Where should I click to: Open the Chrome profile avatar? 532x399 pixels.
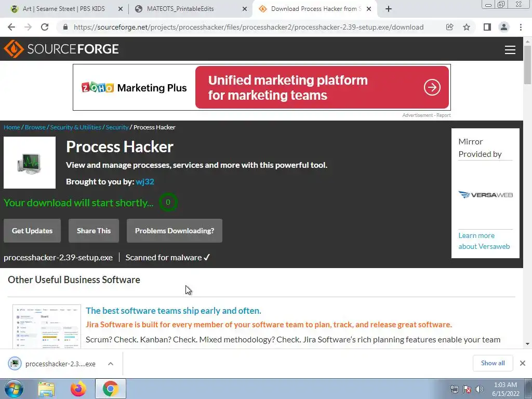tap(504, 27)
